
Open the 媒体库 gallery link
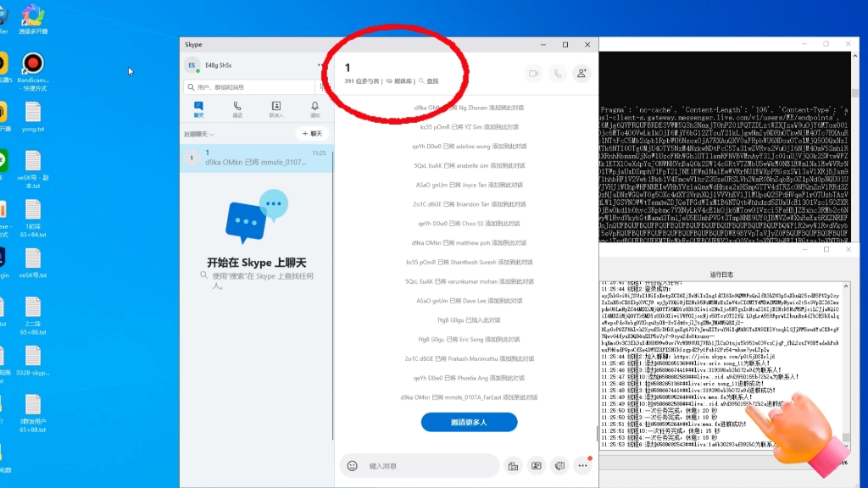399,81
